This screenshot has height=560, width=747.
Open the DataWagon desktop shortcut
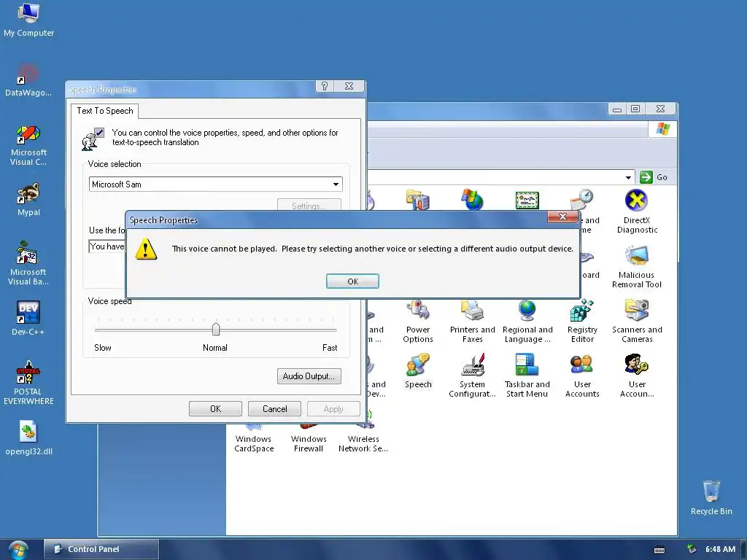pos(28,80)
